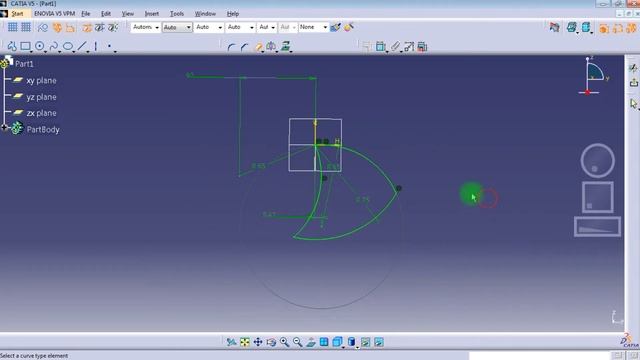The image size is (640, 360).
Task: Select the Line sketch tool
Action: point(82,47)
